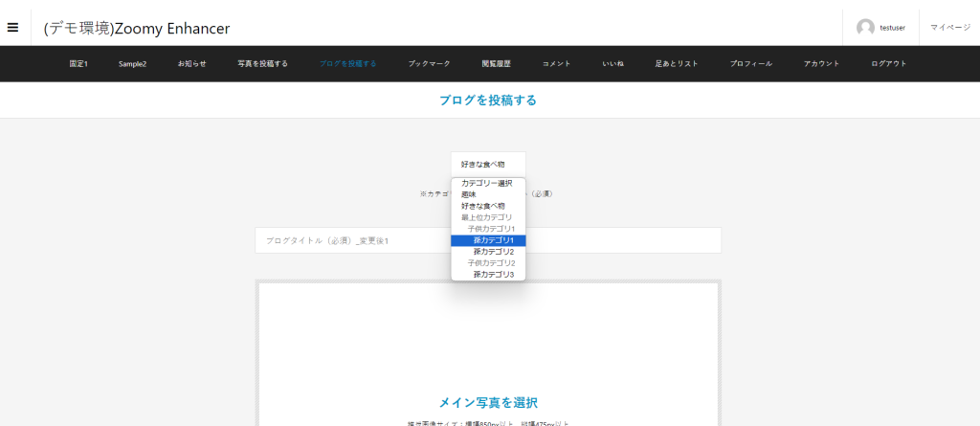980x426 pixels.
Task: Open the hamburger side menu
Action: 13,27
